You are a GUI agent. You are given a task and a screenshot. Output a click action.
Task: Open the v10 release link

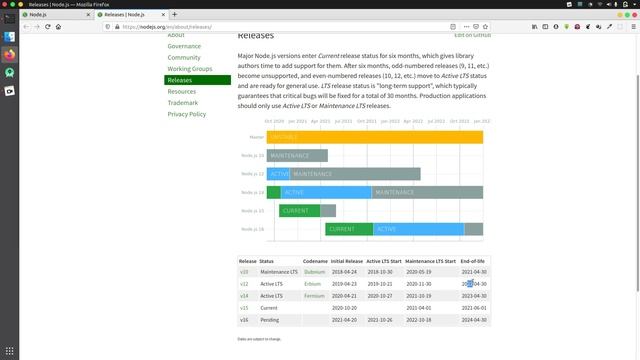244,272
